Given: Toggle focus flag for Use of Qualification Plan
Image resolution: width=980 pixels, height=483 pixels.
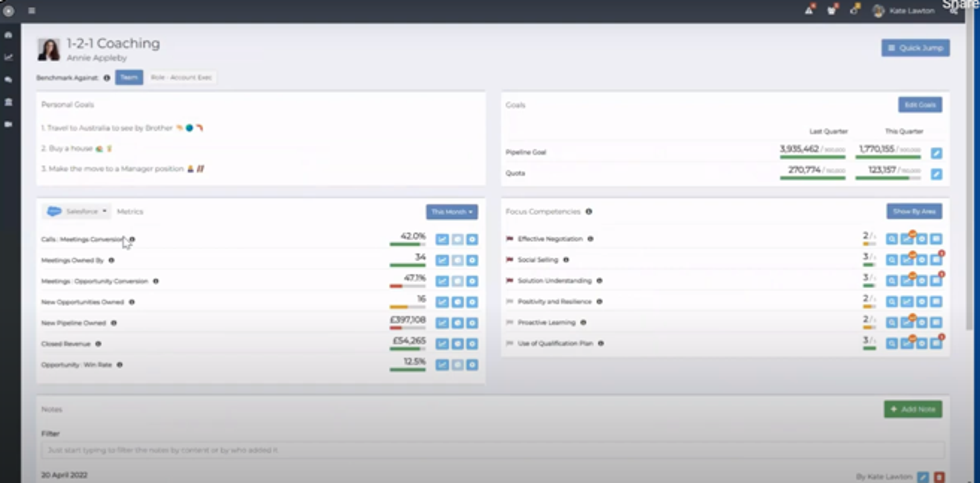Looking at the screenshot, I should click(509, 343).
